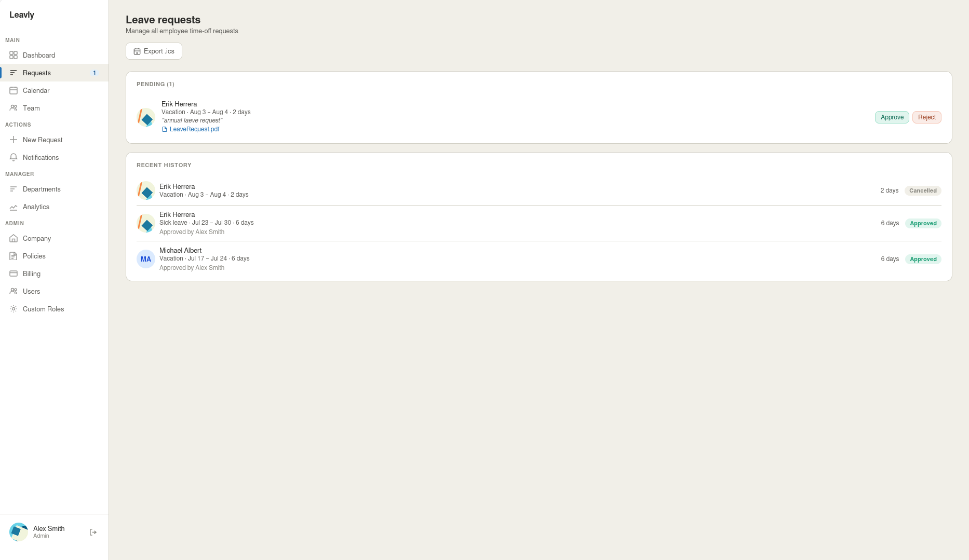Open the Dashboard page
Viewport: 969px width, 560px height.
pyautogui.click(x=54, y=55)
